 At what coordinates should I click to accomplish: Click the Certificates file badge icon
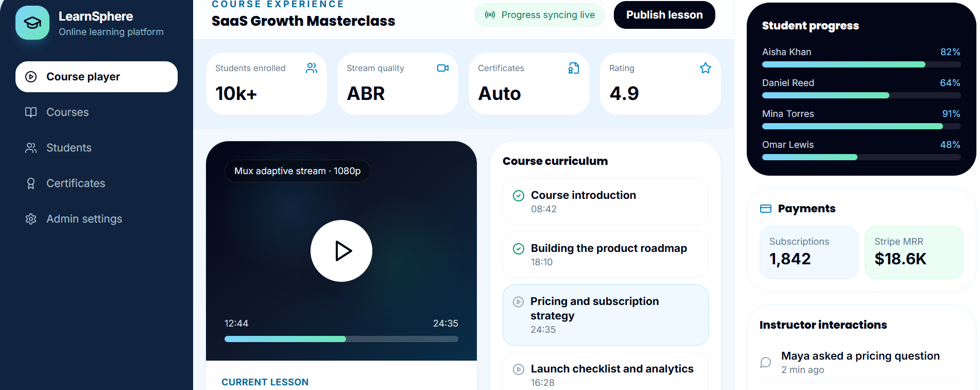point(574,68)
